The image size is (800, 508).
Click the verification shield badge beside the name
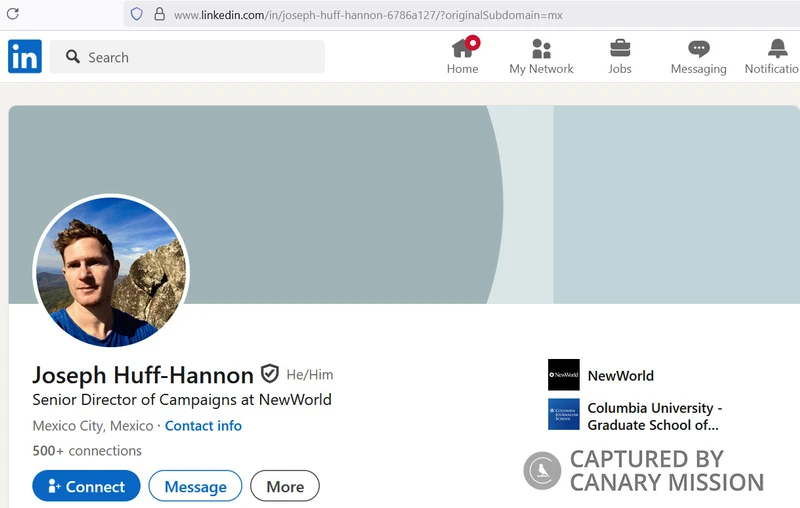pos(270,374)
